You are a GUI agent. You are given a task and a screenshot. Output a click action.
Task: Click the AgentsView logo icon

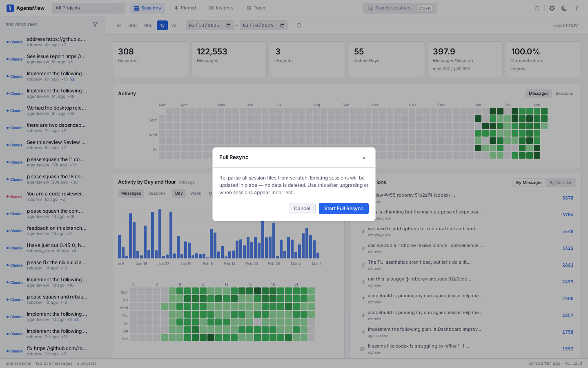pyautogui.click(x=10, y=8)
